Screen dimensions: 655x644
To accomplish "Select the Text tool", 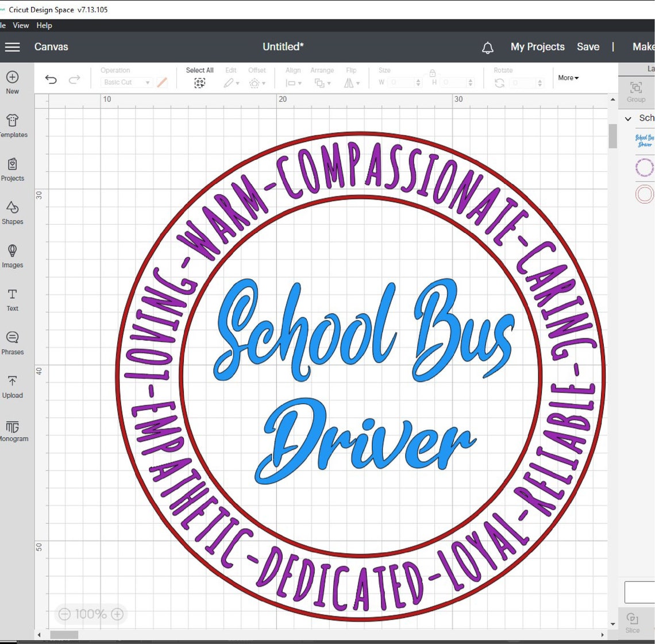I will coord(12,299).
